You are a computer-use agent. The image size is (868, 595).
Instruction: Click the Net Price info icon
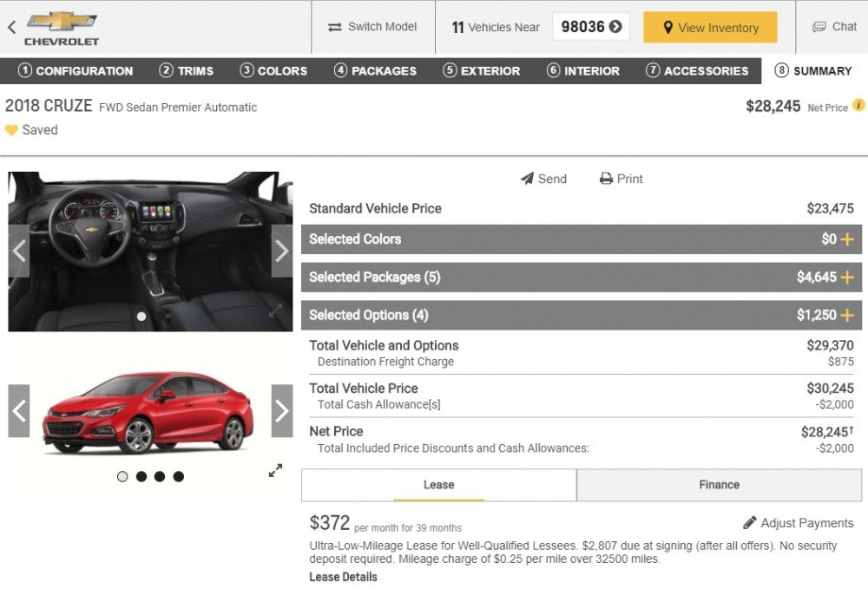click(x=858, y=106)
